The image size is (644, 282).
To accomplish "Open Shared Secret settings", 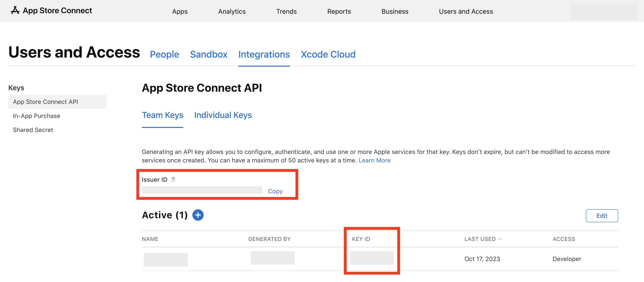I will click(x=33, y=130).
